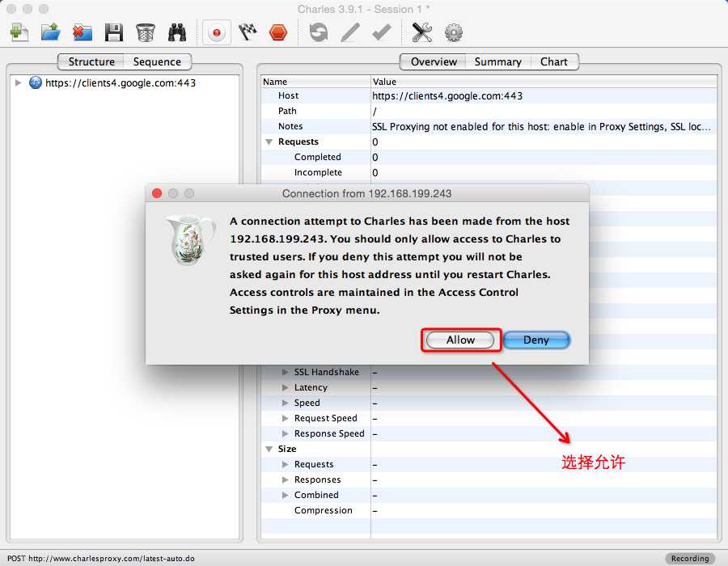Open Settings via gear icon
This screenshot has width=728, height=566.
[x=454, y=33]
